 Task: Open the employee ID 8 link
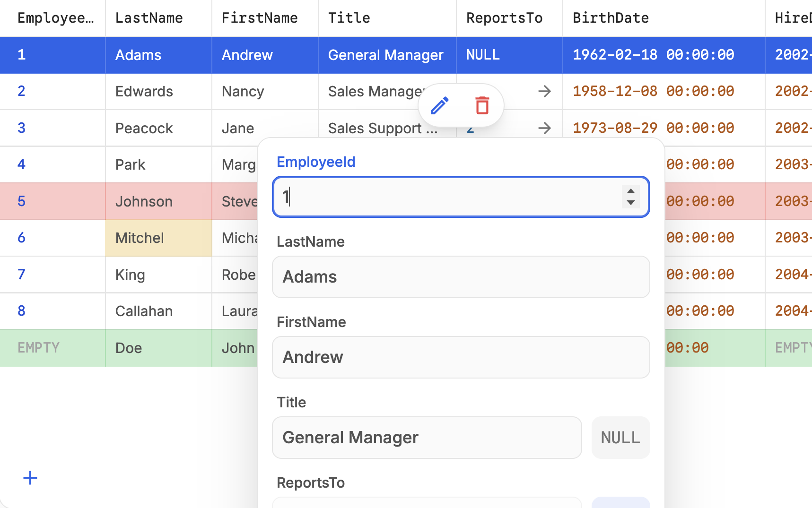[21, 311]
